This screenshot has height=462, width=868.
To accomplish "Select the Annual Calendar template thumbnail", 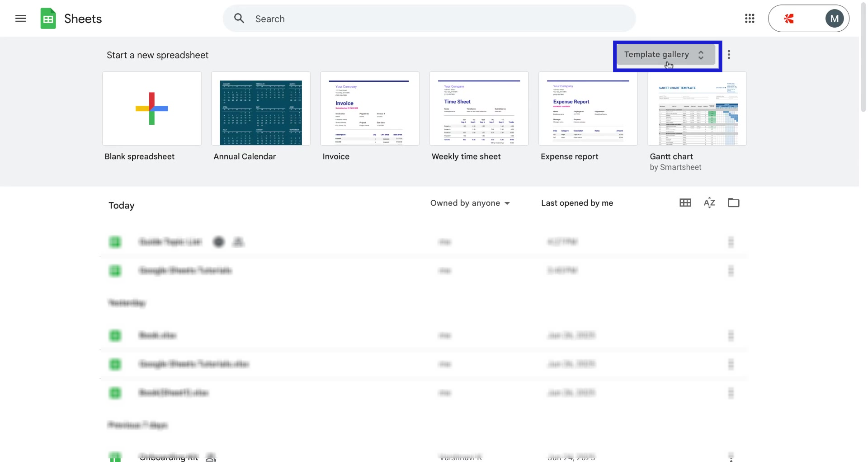I will 260,108.
